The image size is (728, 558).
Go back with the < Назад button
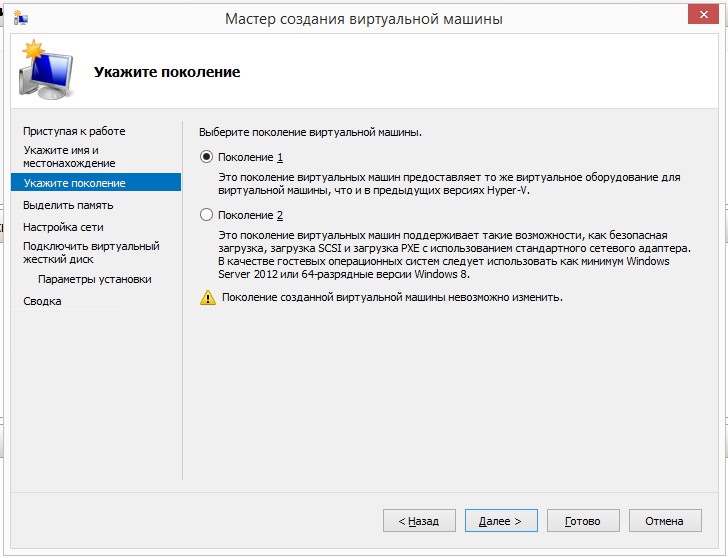coord(419,521)
